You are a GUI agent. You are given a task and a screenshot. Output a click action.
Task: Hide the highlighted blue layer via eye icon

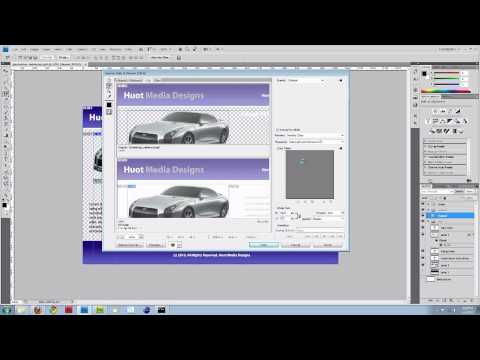pyautogui.click(x=423, y=216)
